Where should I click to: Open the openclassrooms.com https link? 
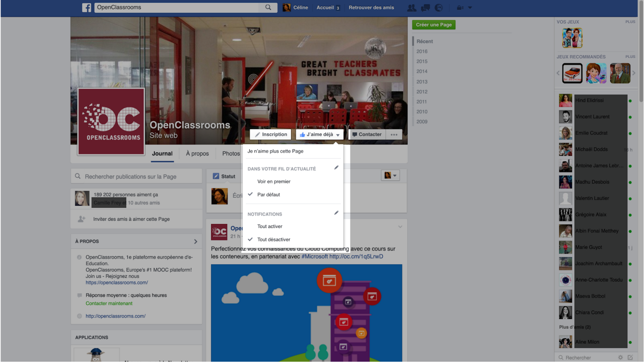tap(117, 283)
